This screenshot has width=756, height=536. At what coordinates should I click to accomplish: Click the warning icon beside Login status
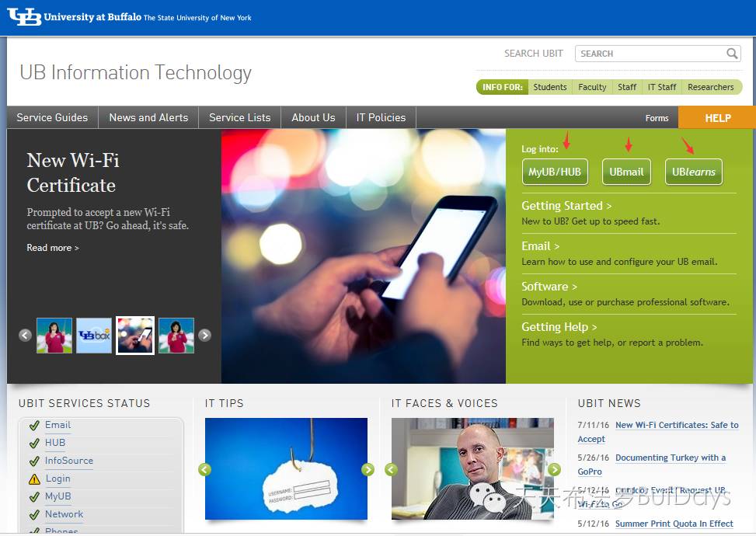(34, 479)
